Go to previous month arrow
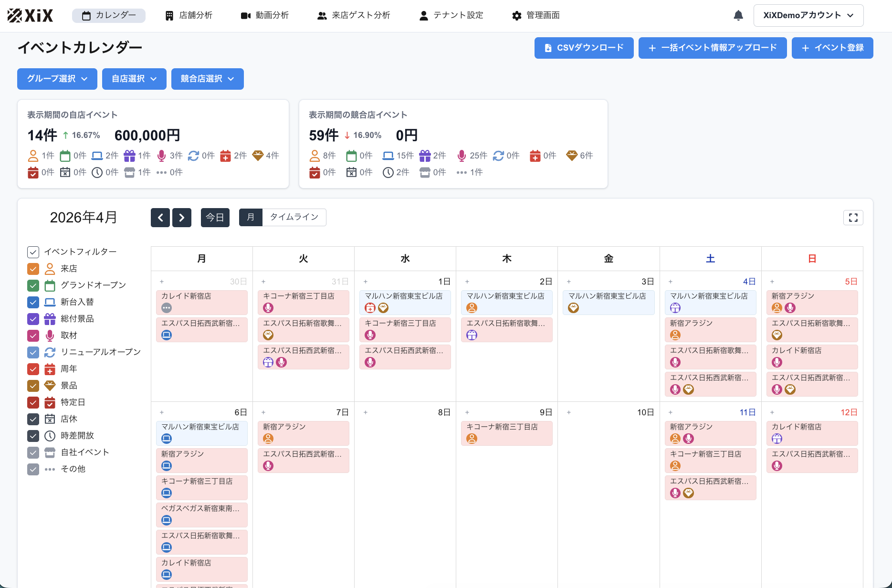 160,218
